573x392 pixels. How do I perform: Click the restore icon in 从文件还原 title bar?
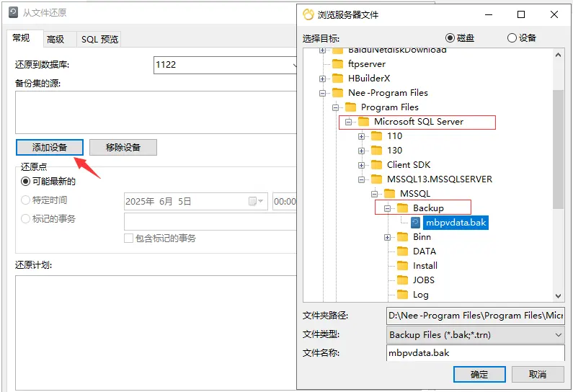pos(13,12)
